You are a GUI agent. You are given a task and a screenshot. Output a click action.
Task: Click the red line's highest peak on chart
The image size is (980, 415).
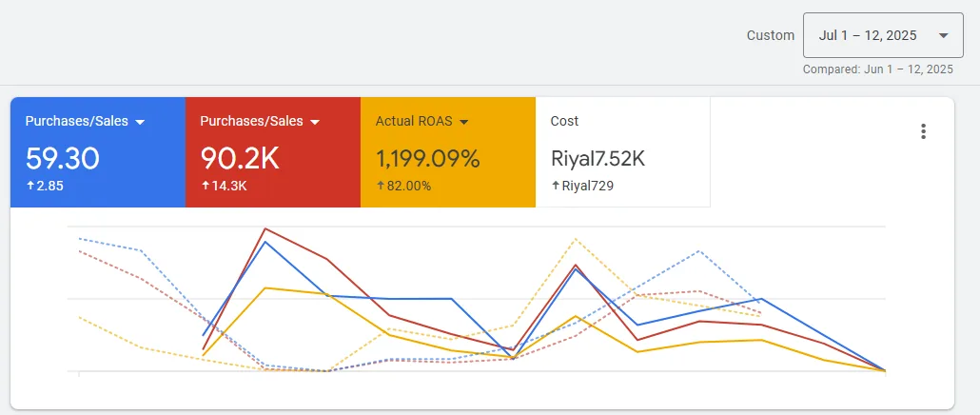coord(265,228)
